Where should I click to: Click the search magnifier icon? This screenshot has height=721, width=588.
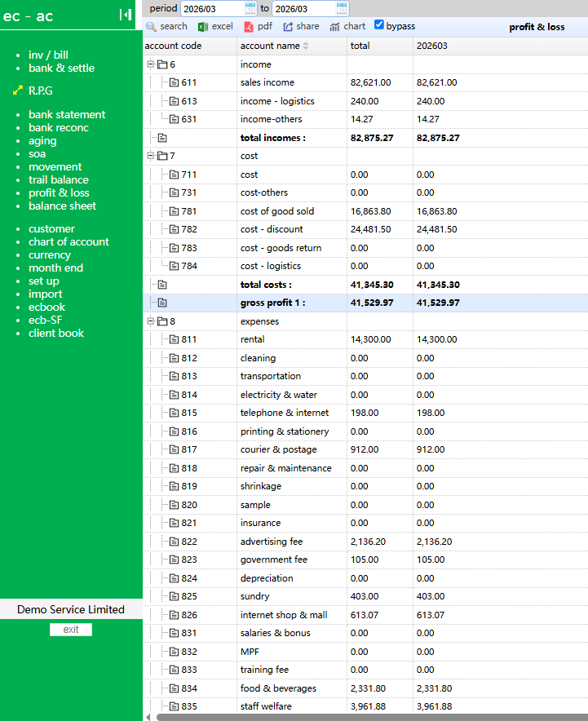click(151, 27)
